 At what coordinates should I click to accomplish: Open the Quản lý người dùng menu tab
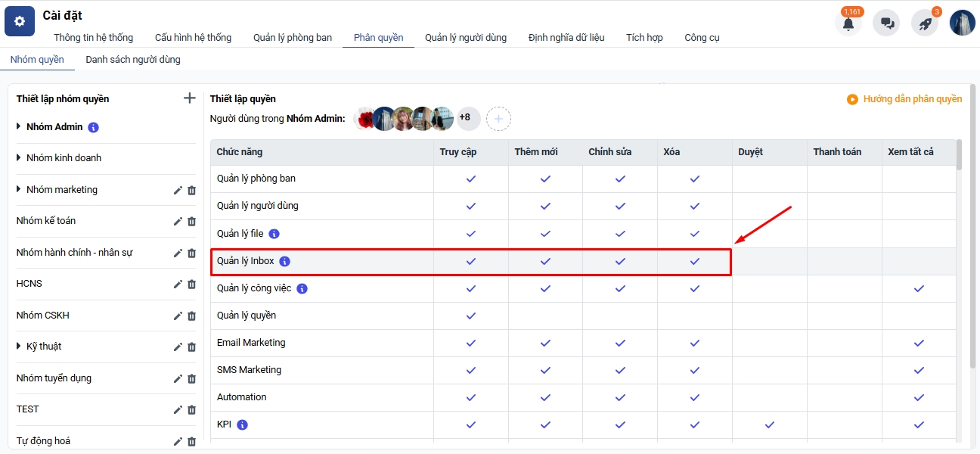tap(465, 37)
